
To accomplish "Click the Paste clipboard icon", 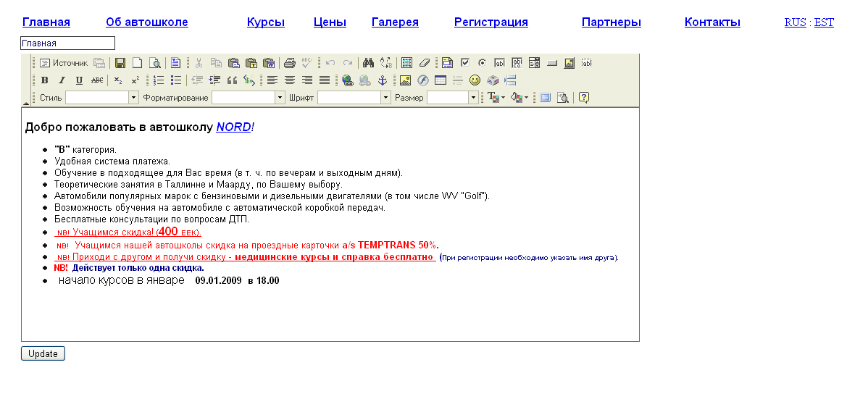I will click(x=233, y=63).
